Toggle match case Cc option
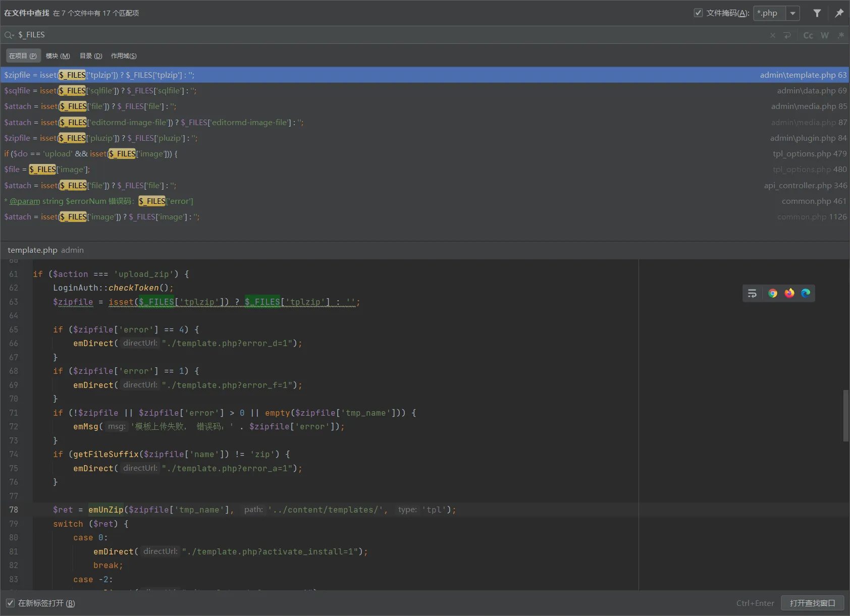The image size is (850, 616). 808,35
